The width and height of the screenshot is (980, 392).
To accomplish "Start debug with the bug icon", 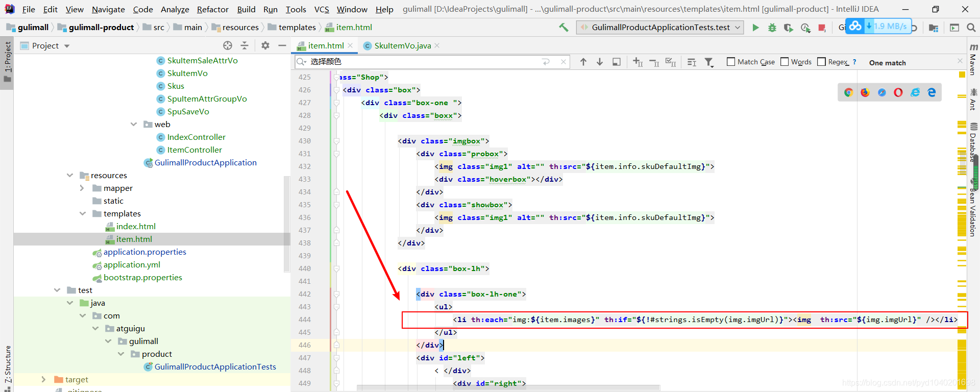I will tap(772, 28).
